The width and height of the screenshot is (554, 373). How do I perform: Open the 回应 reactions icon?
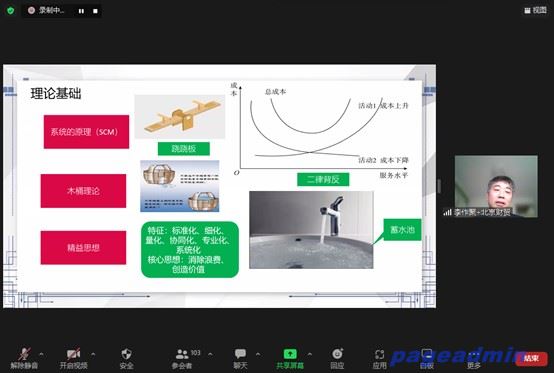pyautogui.click(x=337, y=357)
